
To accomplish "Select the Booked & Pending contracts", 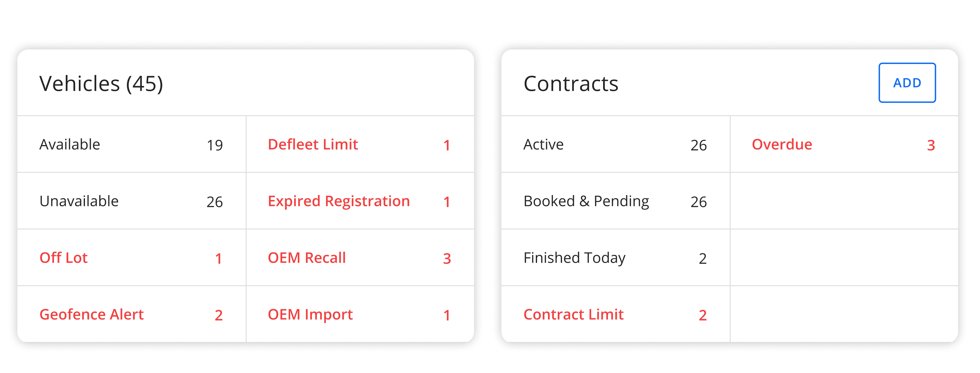I will (x=616, y=201).
